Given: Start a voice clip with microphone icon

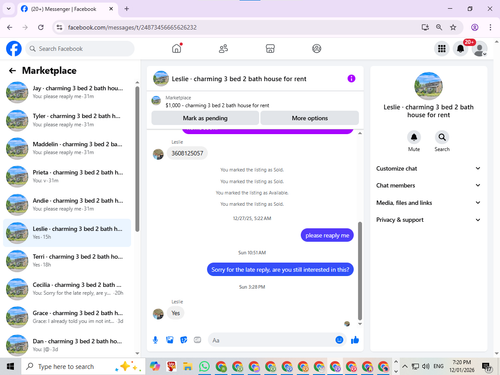Looking at the screenshot, I should pos(155,340).
